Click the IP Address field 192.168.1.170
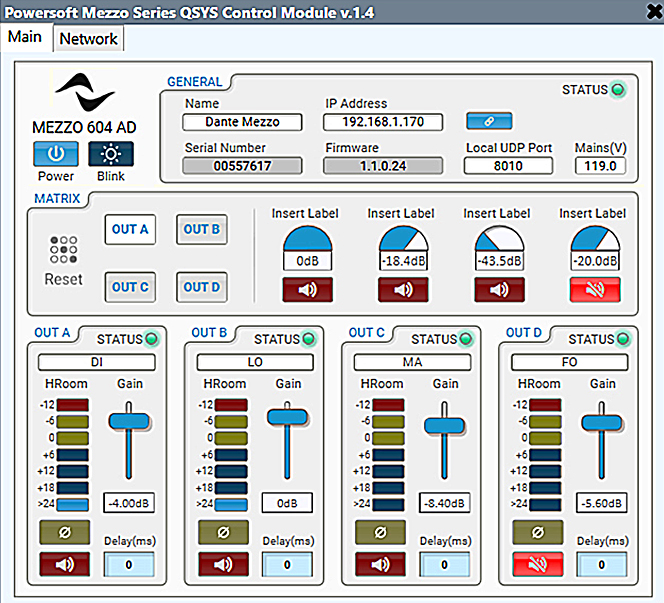Screen dimensions: 664x603 click(x=383, y=122)
